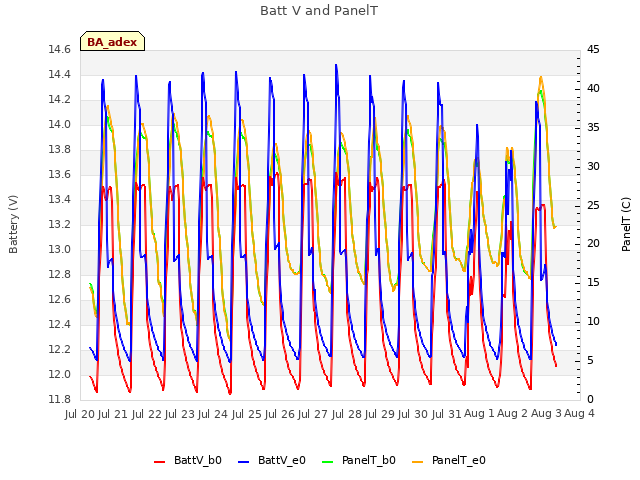
Task: Click the 12.4 battery axis value
Action: point(60,324)
